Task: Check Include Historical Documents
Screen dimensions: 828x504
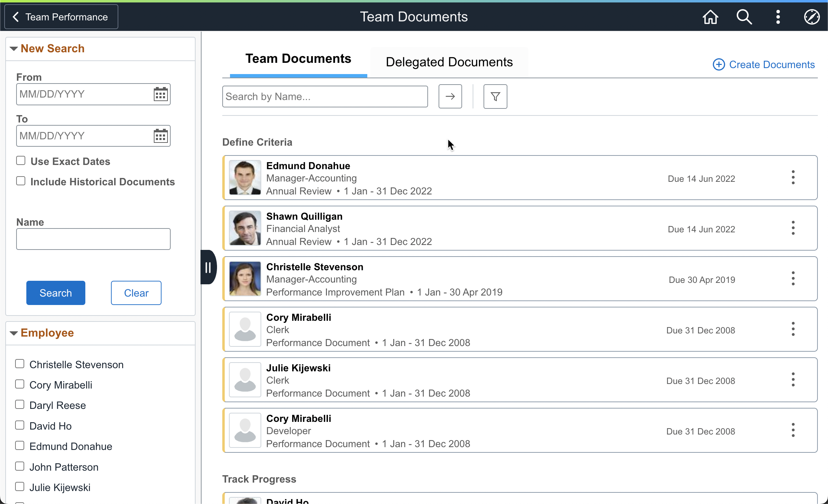Action: [x=21, y=181]
